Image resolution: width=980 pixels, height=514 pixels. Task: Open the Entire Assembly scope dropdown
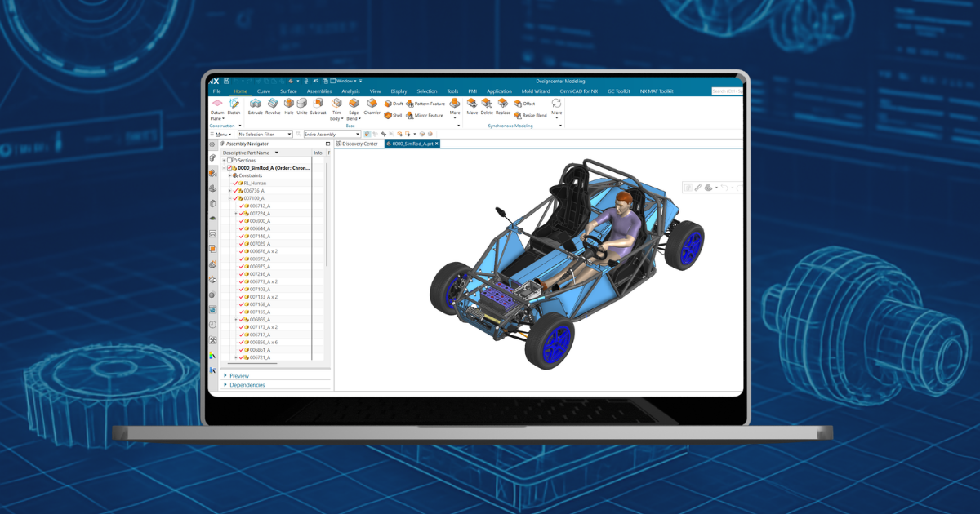tap(332, 134)
